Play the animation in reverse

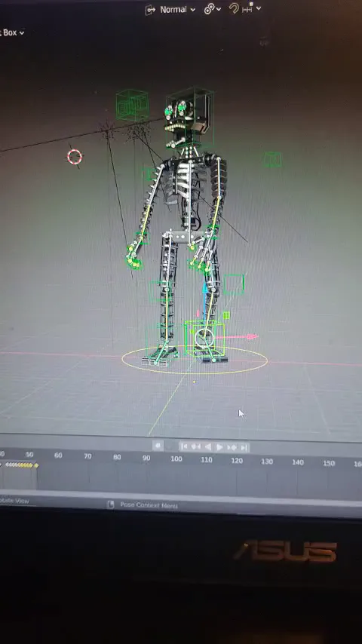[208, 447]
